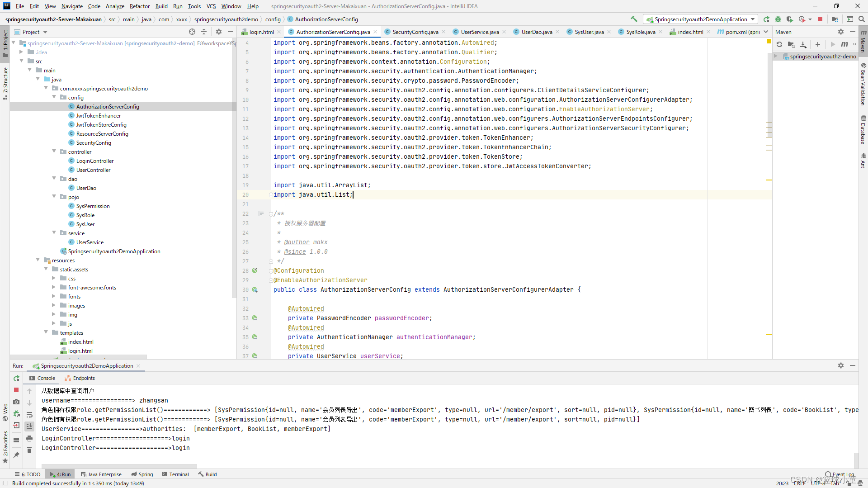Switch to SecurityConfig.java tab

tap(415, 32)
